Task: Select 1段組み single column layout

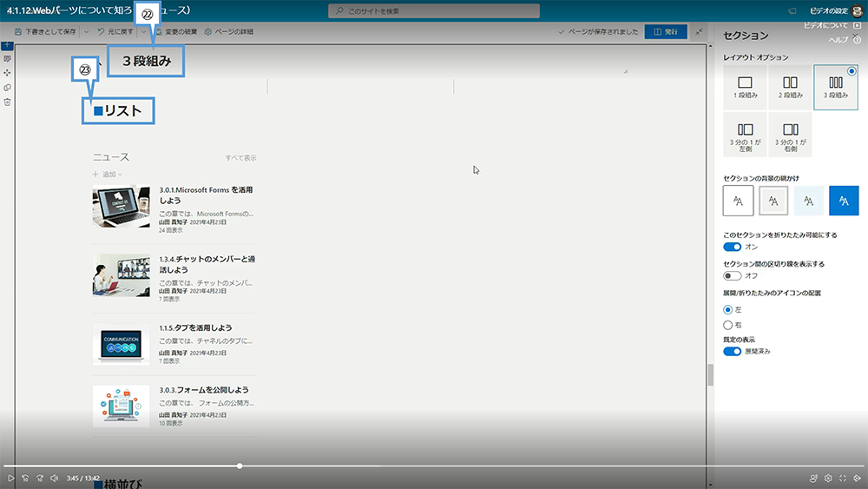Action: point(745,87)
